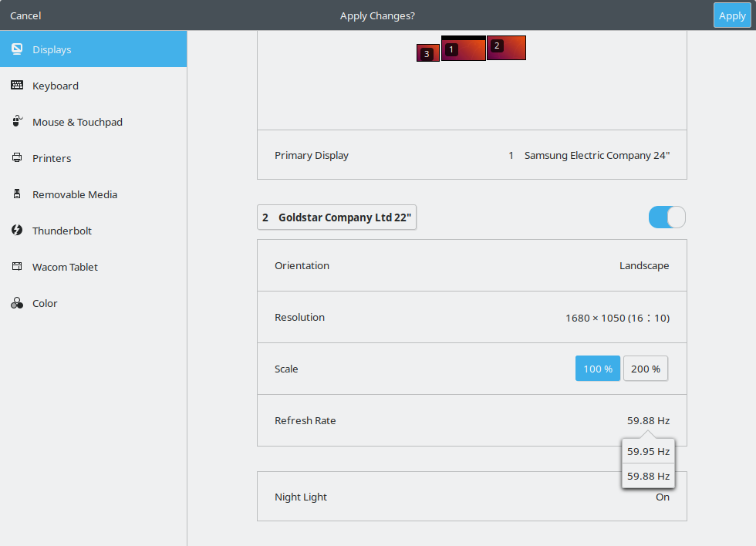Open the Keyboard settings panel
The image size is (756, 546).
[93, 86]
